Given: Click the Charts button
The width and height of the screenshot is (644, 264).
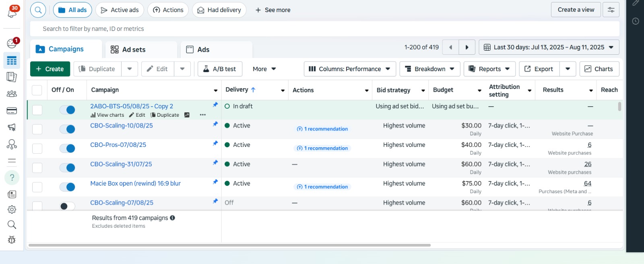Looking at the screenshot, I should (x=599, y=69).
